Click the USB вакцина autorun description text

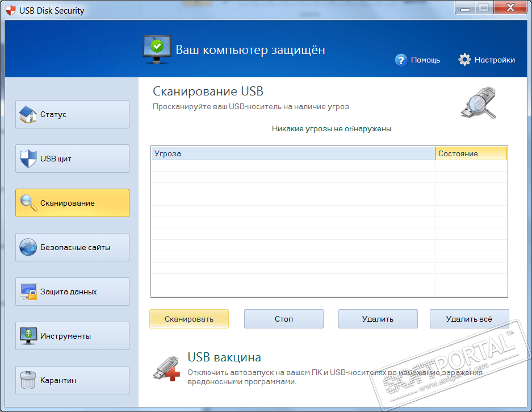pyautogui.click(x=335, y=377)
